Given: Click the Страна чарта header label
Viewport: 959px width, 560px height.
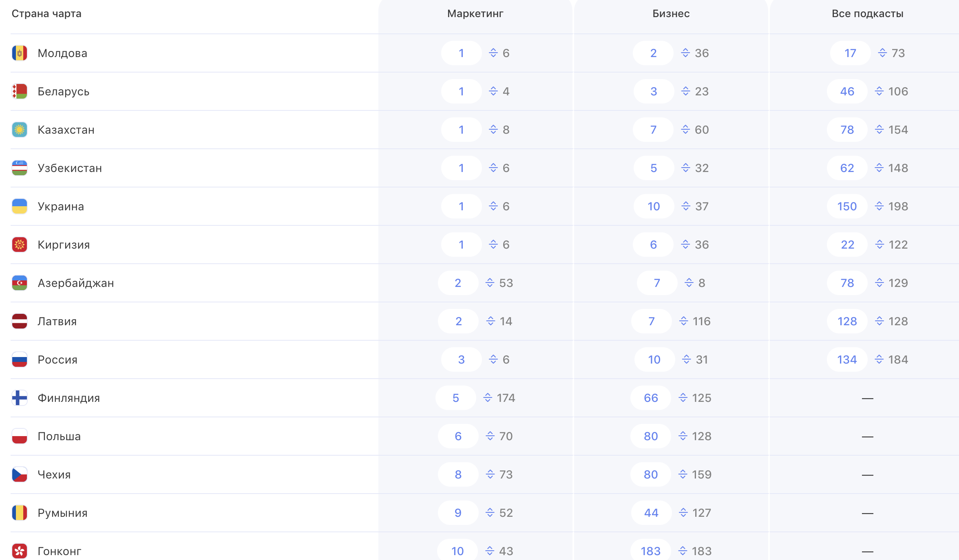Looking at the screenshot, I should pyautogui.click(x=46, y=14).
